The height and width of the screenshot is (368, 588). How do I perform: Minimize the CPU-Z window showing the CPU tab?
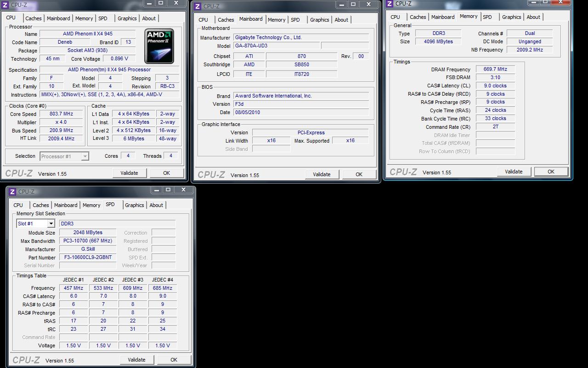[x=150, y=3]
